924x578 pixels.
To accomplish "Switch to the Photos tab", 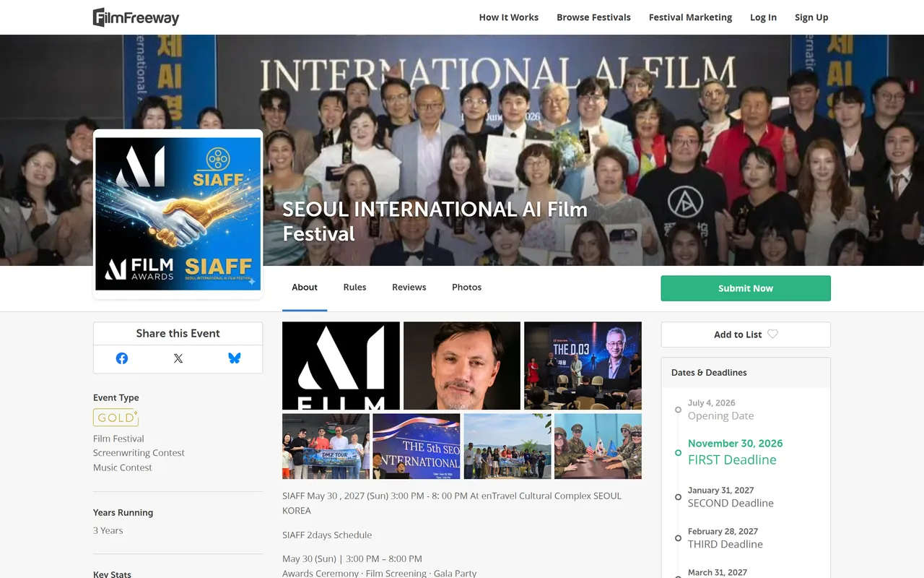I will click(x=466, y=288).
